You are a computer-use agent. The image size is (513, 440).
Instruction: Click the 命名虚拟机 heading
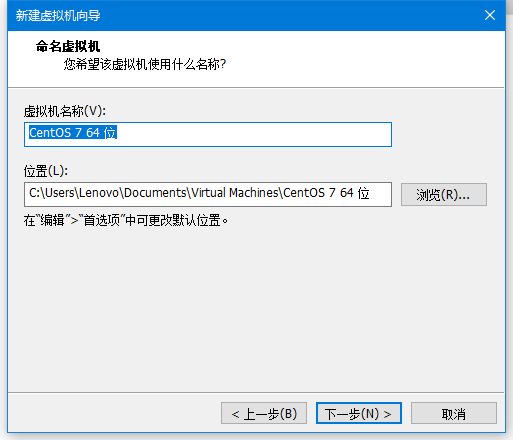pyautogui.click(x=68, y=46)
